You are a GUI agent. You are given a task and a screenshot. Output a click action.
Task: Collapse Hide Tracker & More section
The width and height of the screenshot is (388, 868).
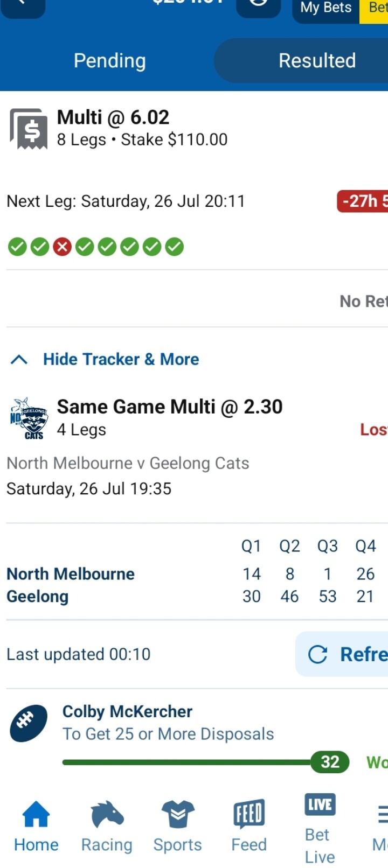coord(105,359)
